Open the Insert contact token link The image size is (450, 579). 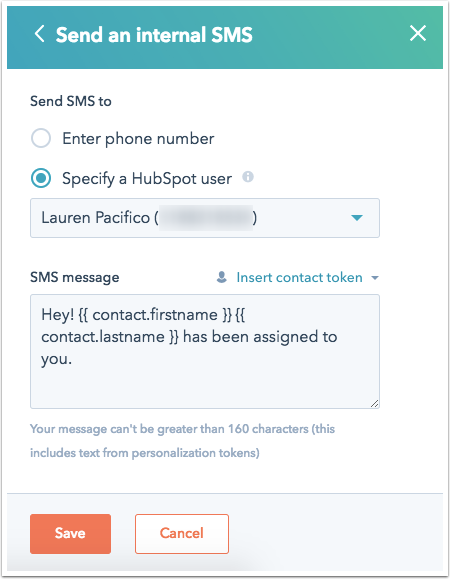(x=299, y=277)
